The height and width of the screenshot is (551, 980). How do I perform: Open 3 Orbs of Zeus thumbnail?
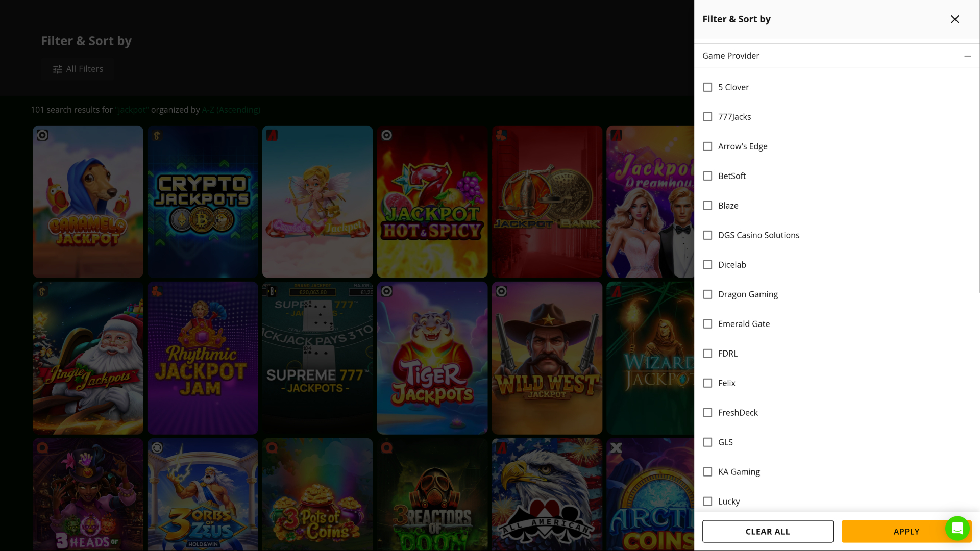click(x=203, y=494)
